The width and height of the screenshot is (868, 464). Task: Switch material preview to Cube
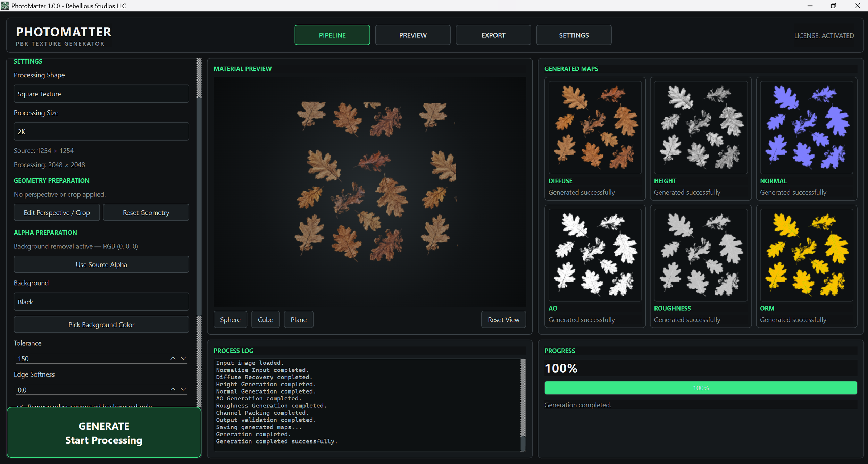(x=265, y=319)
